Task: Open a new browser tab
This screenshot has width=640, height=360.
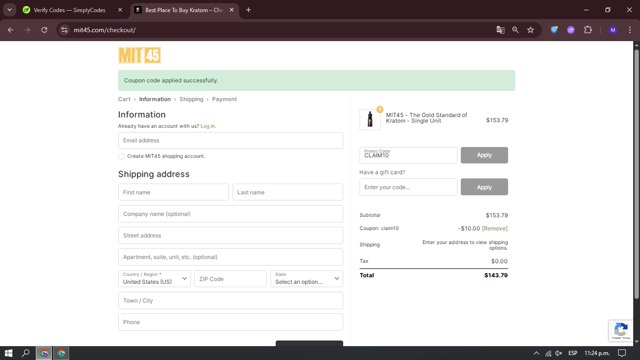Action: pyautogui.click(x=248, y=10)
